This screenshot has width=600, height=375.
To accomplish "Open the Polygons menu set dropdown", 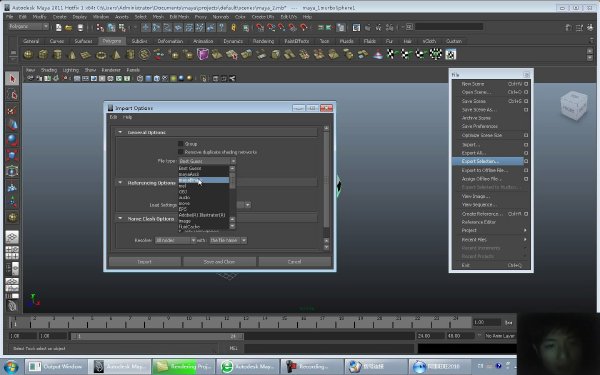I will click(29, 26).
